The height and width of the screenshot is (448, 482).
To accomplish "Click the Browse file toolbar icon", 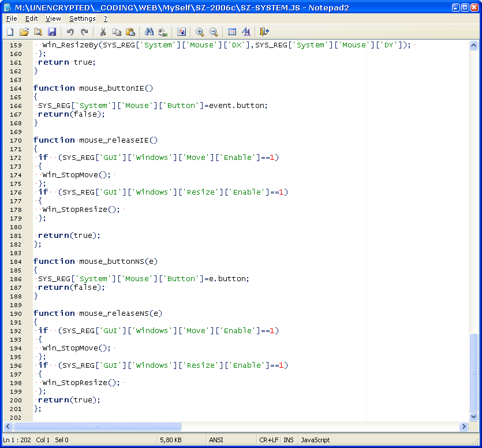I will tap(38, 32).
